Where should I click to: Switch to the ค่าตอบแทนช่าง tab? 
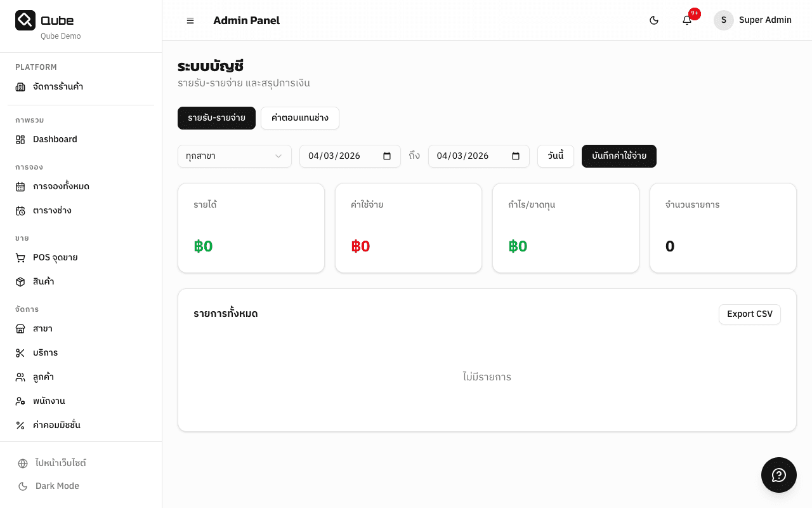pos(299,118)
